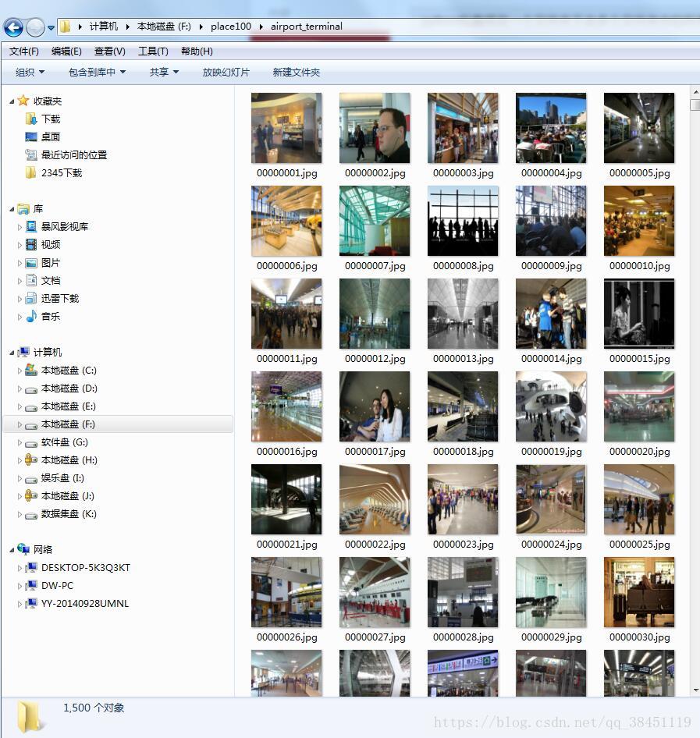Click 本地磁盘 (F:) in the address path
This screenshot has width=700, height=738.
tap(164, 27)
